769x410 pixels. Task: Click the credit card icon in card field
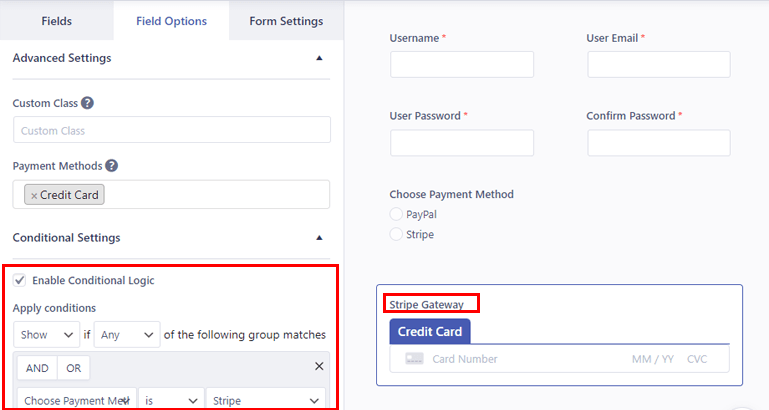point(414,359)
